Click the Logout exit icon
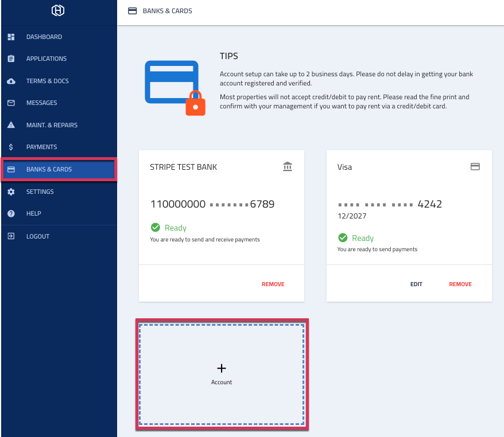The height and width of the screenshot is (437, 504). pos(11,236)
